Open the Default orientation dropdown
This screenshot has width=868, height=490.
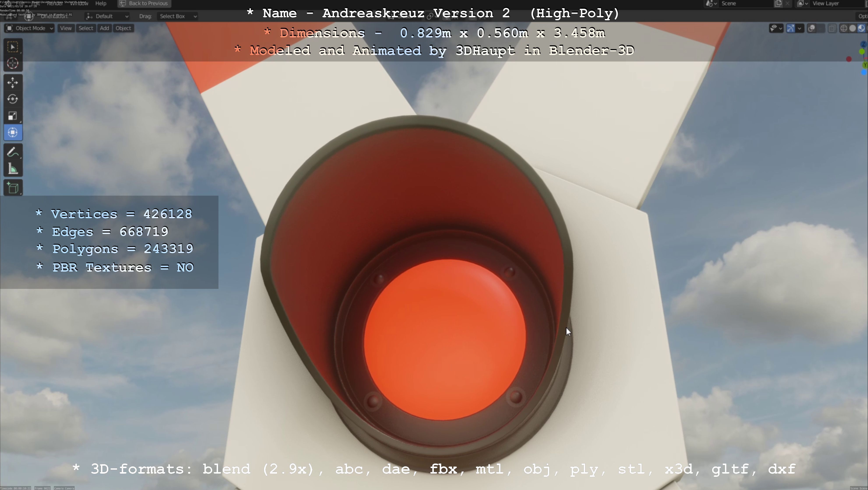tap(107, 16)
